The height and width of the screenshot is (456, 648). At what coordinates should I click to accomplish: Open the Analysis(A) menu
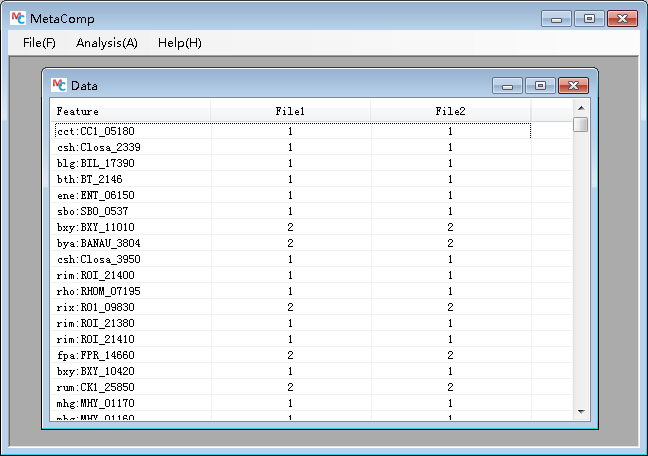106,43
